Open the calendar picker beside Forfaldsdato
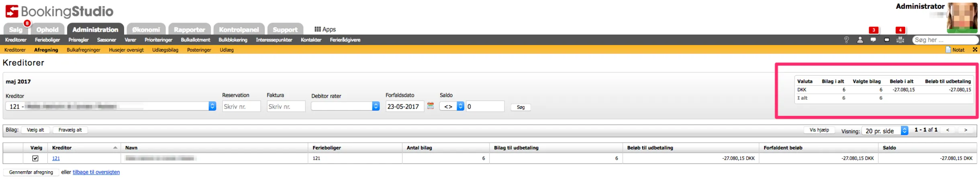Screen dimensions: 980x185 point(431,106)
